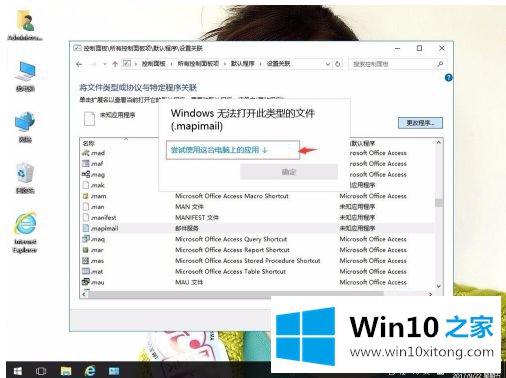
Task: Open the Network desktop icon
Action: click(25, 127)
